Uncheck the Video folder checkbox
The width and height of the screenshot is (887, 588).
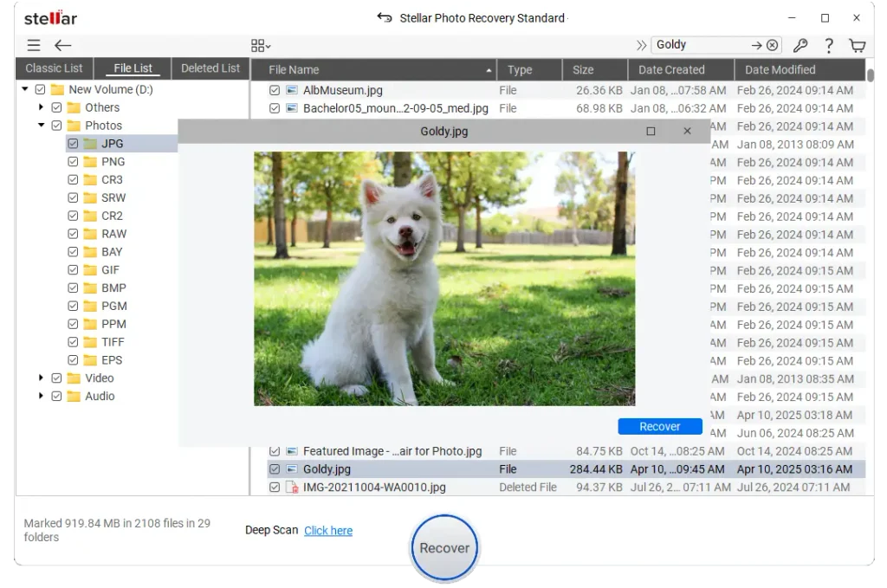click(x=56, y=378)
